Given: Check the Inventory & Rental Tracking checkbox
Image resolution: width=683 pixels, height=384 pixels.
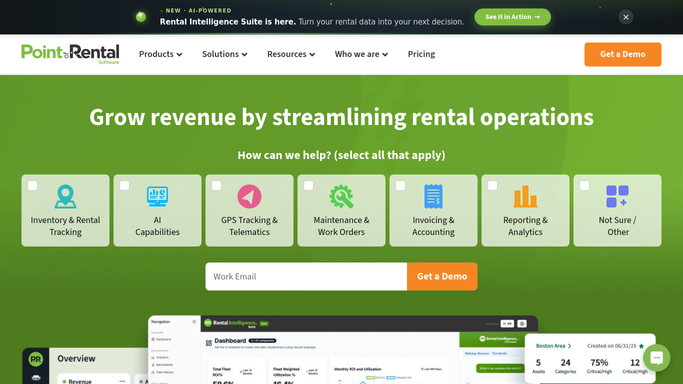Looking at the screenshot, I should tap(33, 185).
